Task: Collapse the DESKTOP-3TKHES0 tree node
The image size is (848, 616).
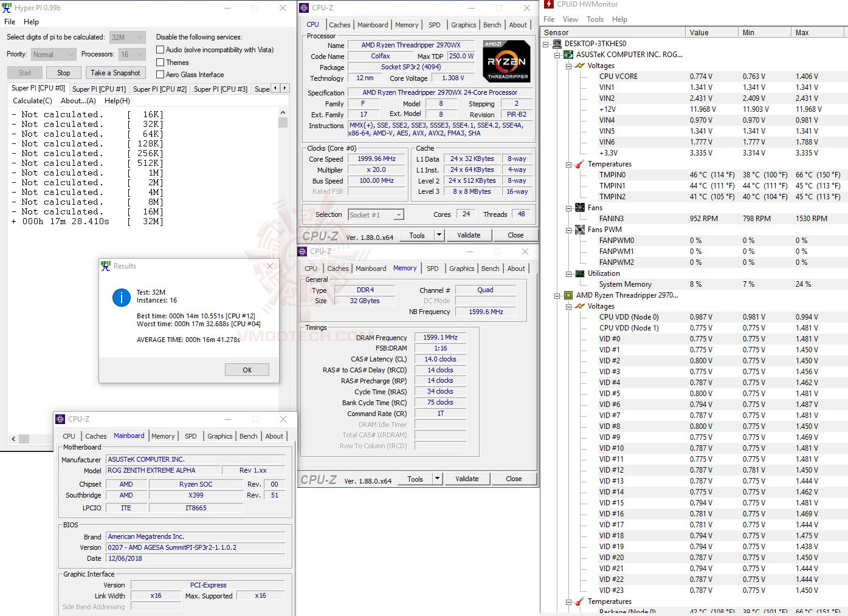Action: 546,44
